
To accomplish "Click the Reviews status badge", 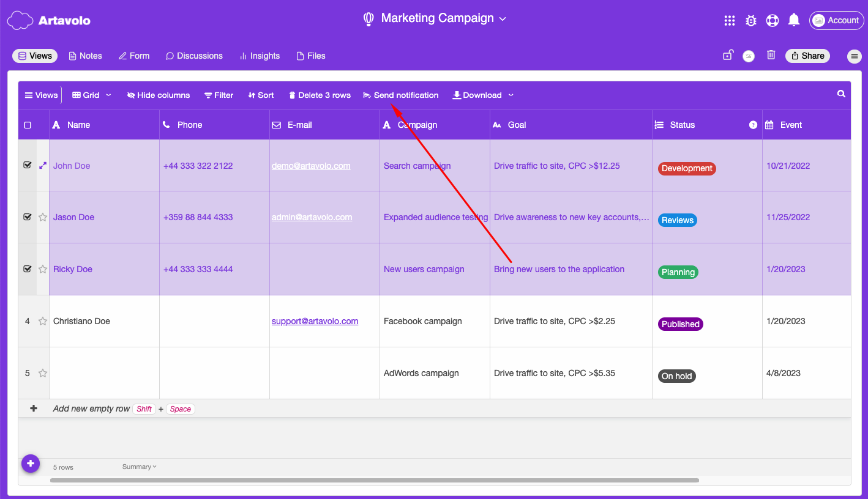I will [678, 220].
